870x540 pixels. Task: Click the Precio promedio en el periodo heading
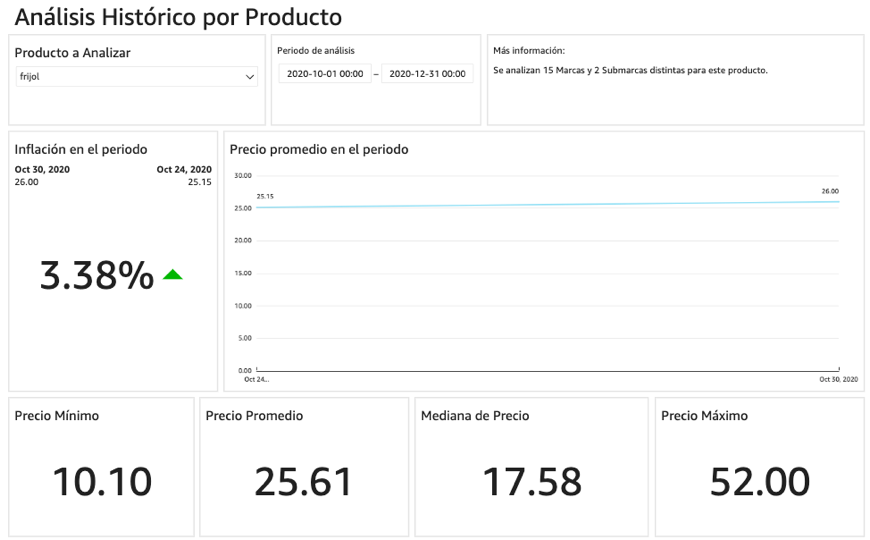coord(319,149)
